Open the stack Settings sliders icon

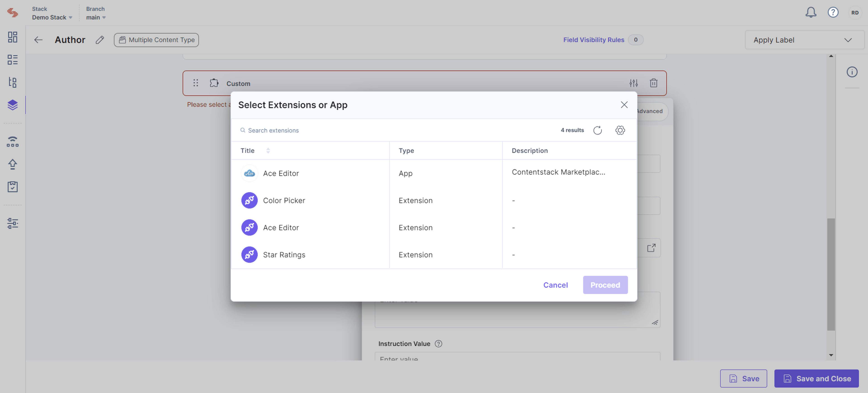point(12,223)
